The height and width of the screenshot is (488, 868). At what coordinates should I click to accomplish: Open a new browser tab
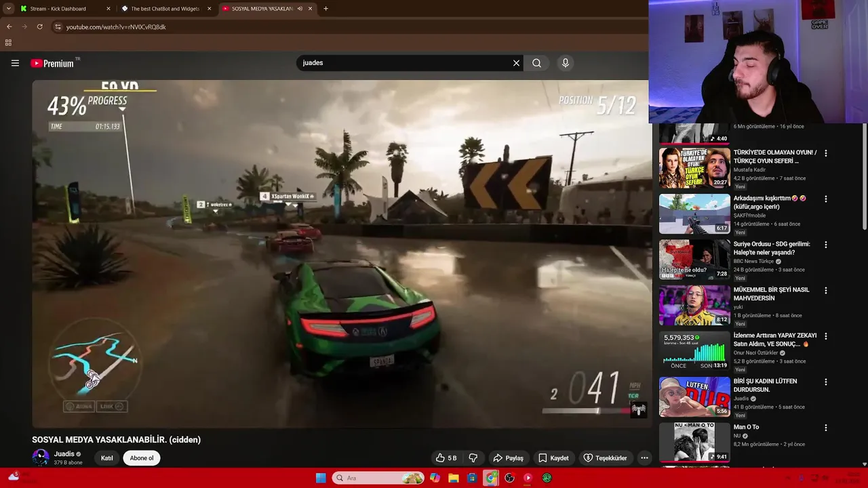tap(325, 9)
